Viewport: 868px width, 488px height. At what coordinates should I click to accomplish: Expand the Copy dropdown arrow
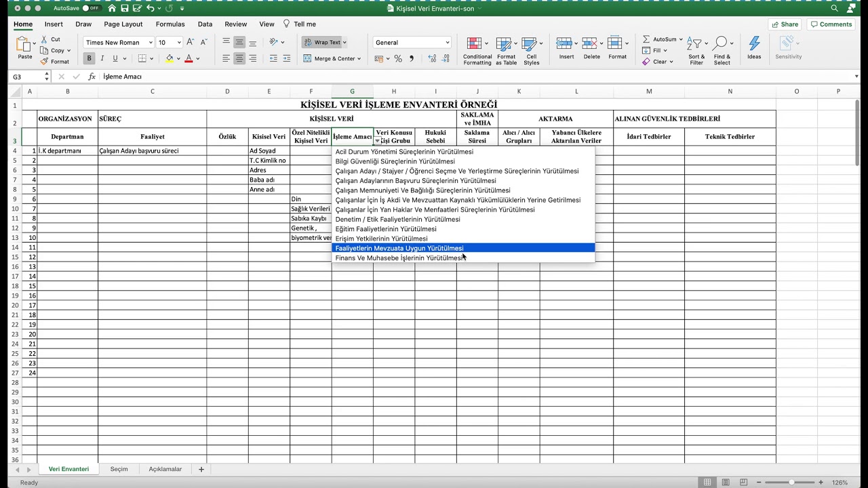(68, 50)
